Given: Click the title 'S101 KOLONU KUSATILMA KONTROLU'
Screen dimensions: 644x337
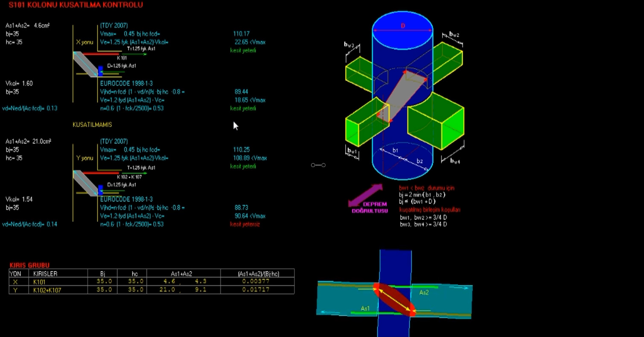Looking at the screenshot, I should tap(76, 5).
